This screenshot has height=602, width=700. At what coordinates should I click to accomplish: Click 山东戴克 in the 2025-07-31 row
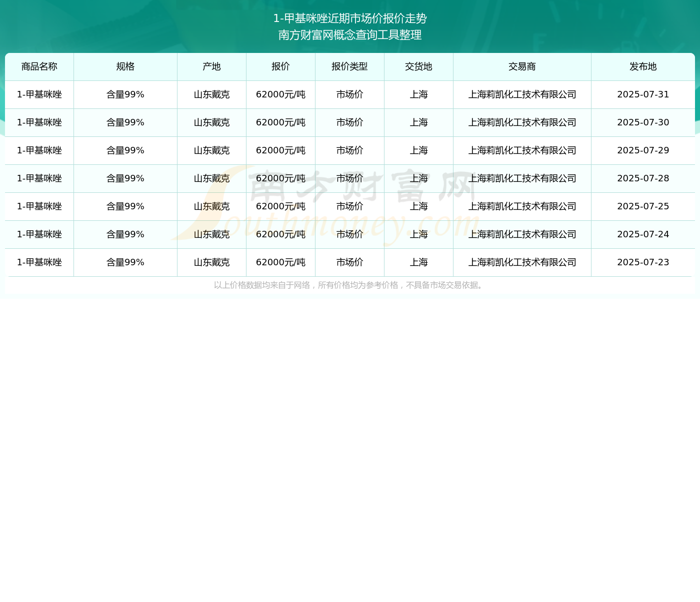pyautogui.click(x=211, y=94)
